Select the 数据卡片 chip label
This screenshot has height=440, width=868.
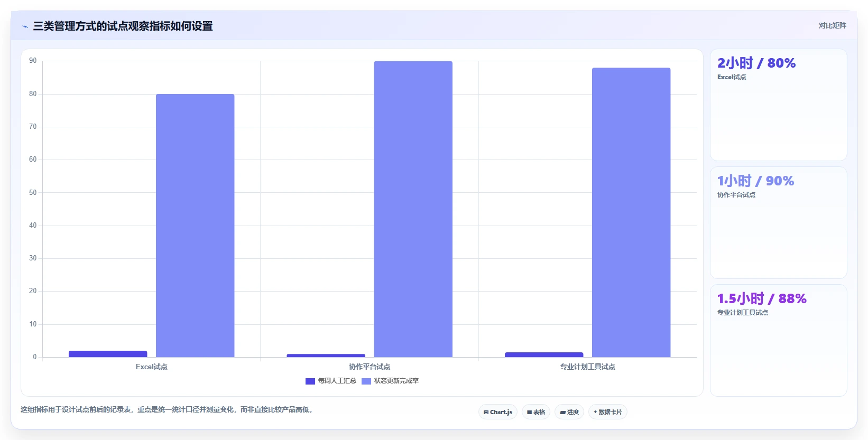coord(610,412)
